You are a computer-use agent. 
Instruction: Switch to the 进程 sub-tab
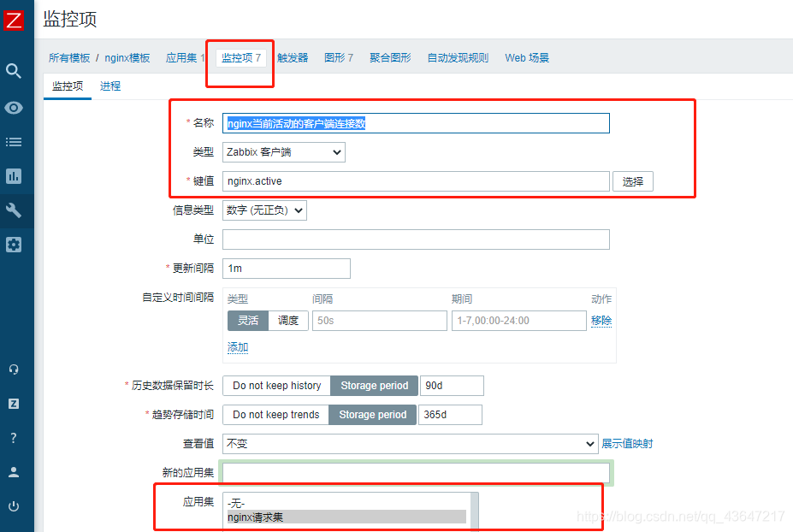click(110, 86)
